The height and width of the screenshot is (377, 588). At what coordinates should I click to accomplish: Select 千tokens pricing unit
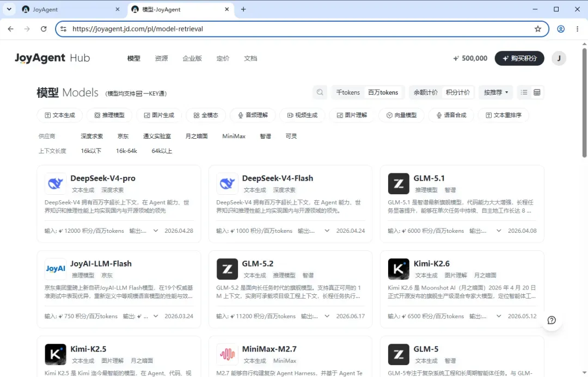[x=347, y=92]
